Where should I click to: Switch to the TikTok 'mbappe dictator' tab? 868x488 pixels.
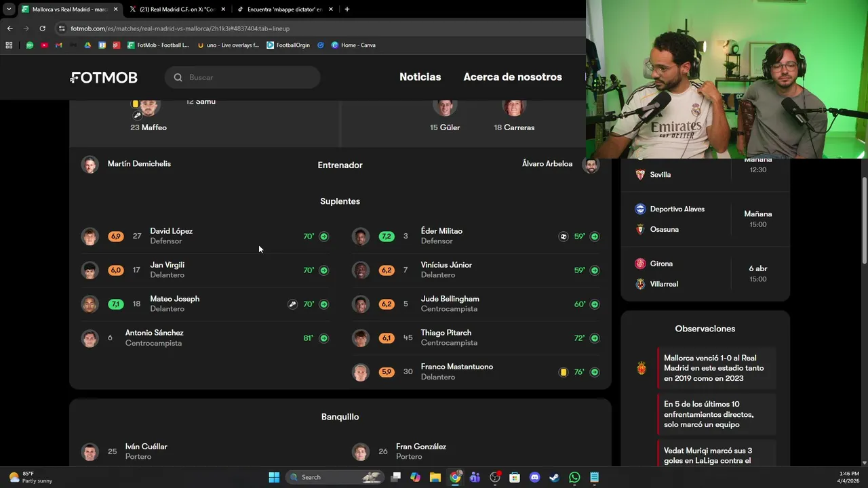tap(285, 9)
